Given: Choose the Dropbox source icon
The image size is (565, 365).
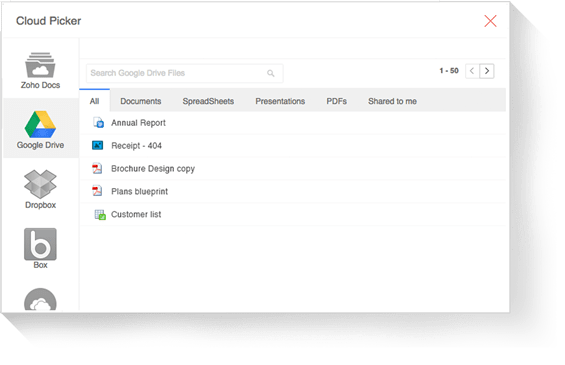Looking at the screenshot, I should (40, 184).
